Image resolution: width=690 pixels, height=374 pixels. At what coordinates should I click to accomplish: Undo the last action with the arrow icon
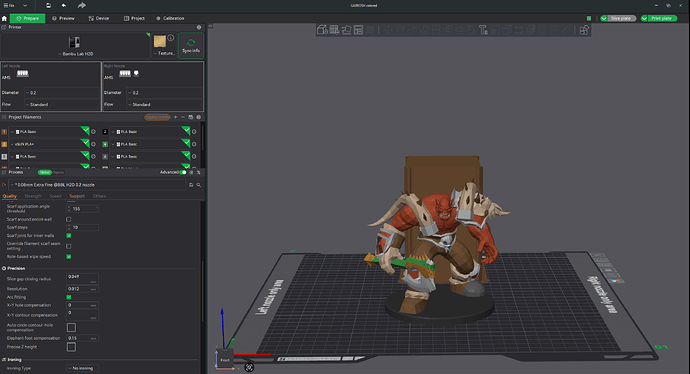64,6
